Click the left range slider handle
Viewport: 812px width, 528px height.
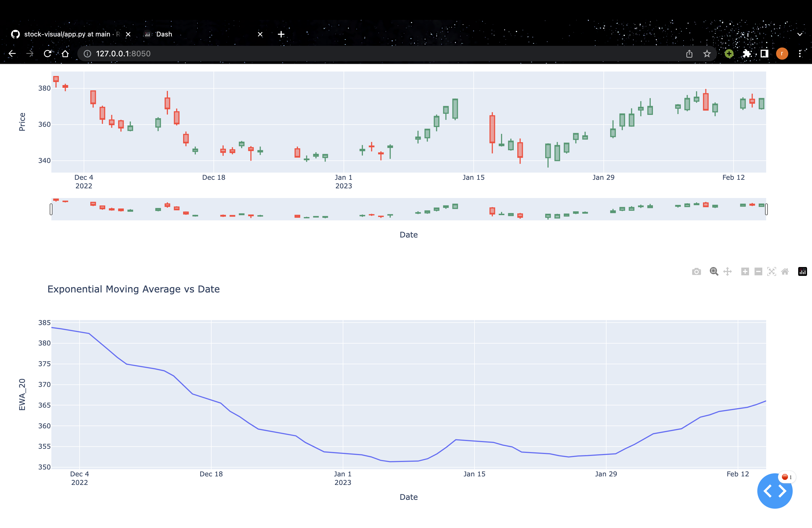click(51, 209)
